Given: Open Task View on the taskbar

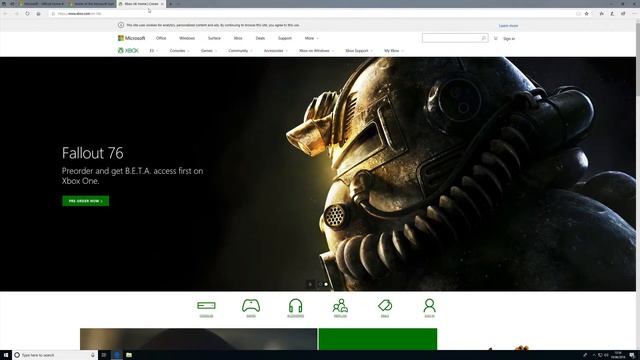Looking at the screenshot, I should [104, 355].
